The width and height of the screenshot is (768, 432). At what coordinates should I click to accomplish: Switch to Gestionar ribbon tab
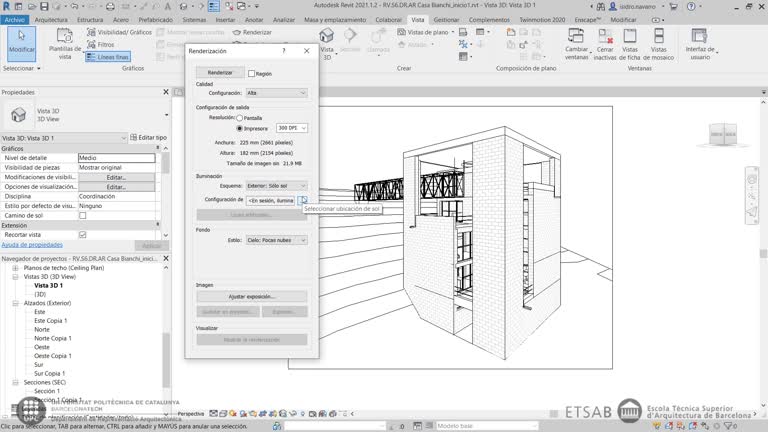click(446, 20)
